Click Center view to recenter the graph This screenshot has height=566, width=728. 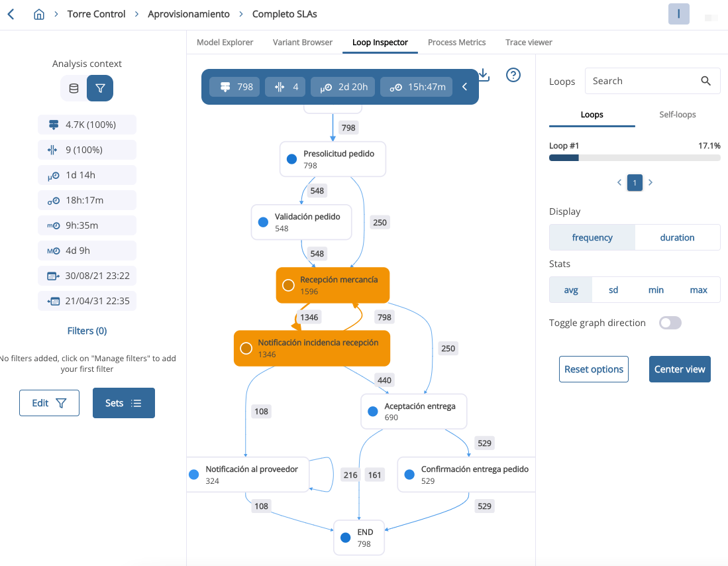click(x=680, y=369)
